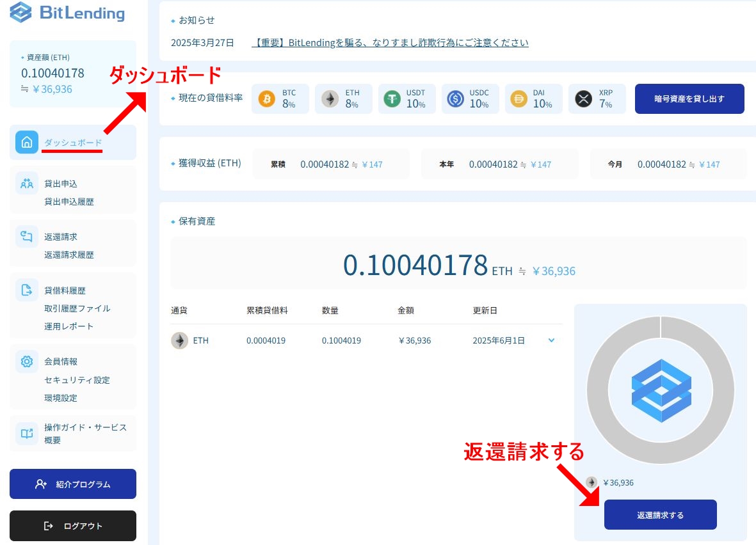Viewport: 756px width, 545px height.
Task: Click the lending application people icon
Action: click(x=26, y=184)
